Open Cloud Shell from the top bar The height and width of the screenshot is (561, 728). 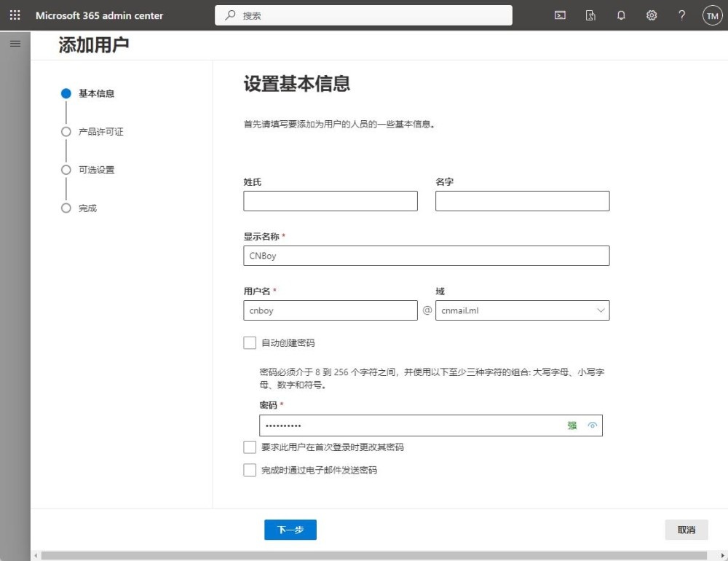click(560, 15)
